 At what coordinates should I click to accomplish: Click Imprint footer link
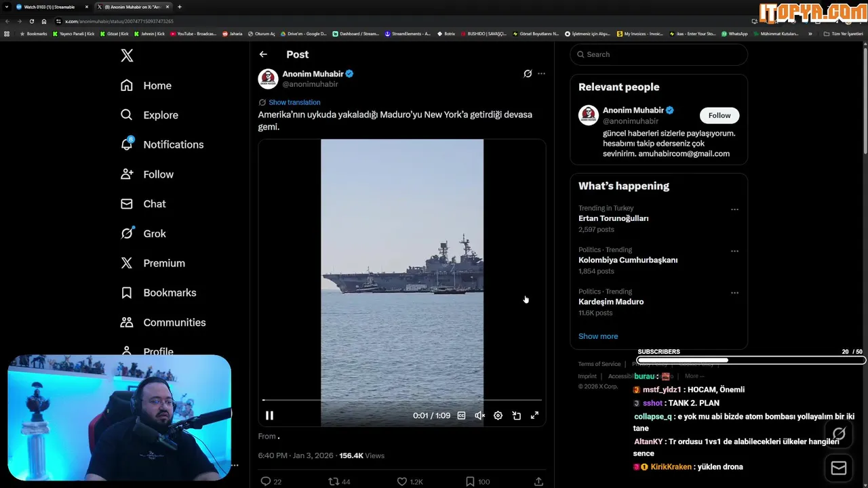(x=587, y=376)
